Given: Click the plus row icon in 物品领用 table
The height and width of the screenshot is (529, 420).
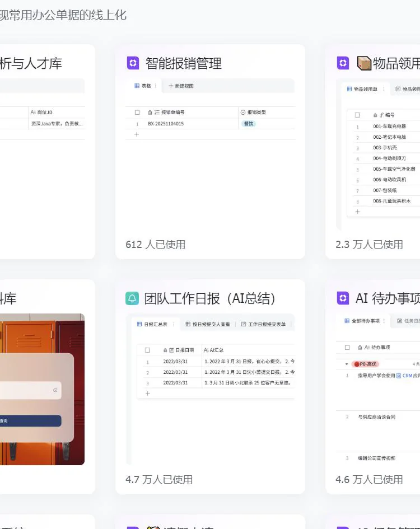Looking at the screenshot, I should click(x=357, y=212).
